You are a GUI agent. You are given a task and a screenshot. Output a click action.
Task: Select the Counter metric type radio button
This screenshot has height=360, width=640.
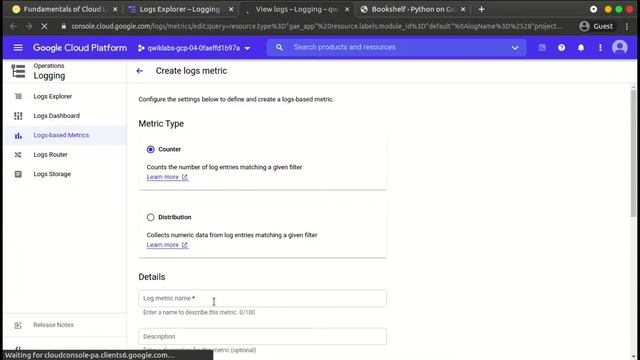(151, 149)
